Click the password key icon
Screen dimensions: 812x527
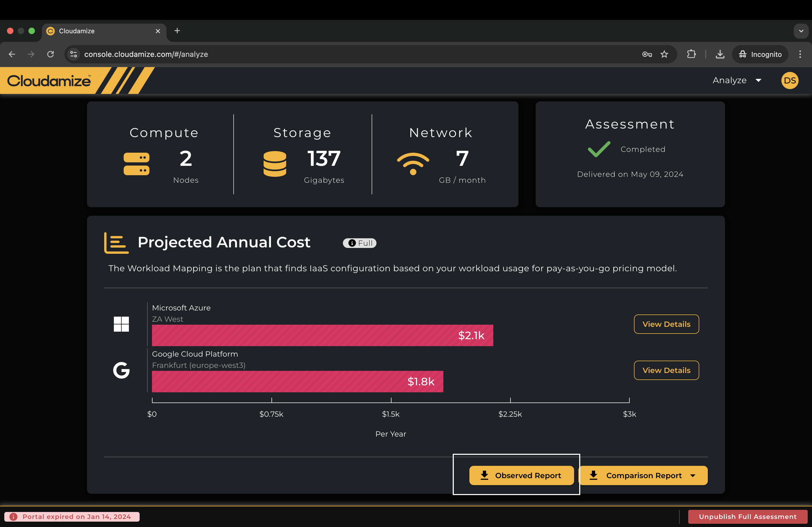point(647,54)
